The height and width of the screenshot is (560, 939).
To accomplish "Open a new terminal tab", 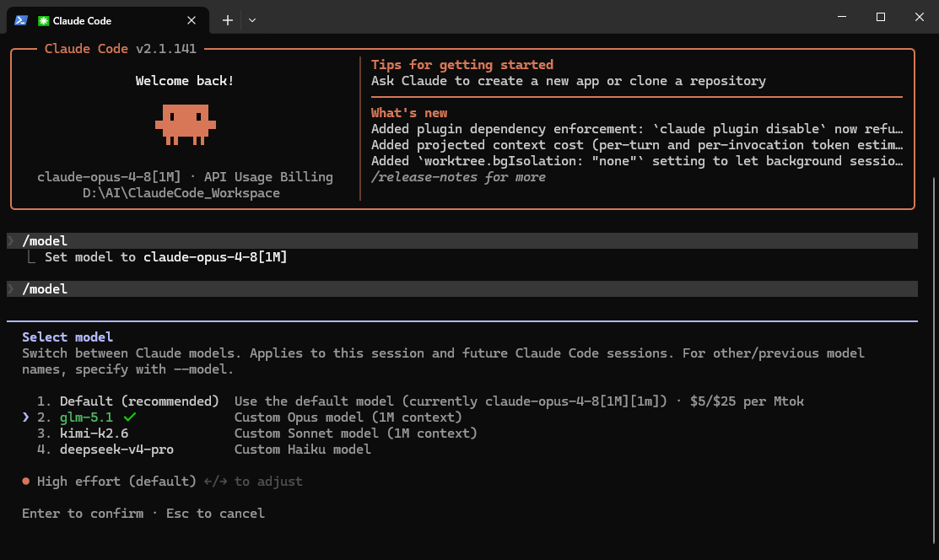I will tap(228, 20).
